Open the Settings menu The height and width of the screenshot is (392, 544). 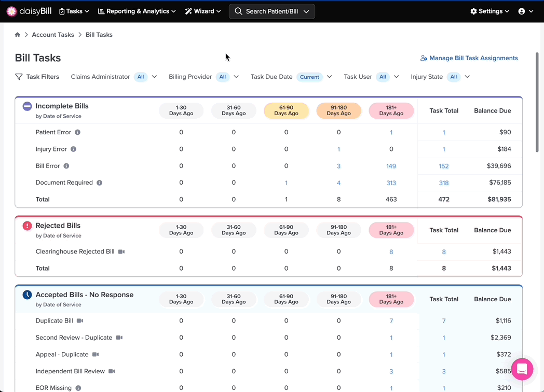pyautogui.click(x=489, y=11)
